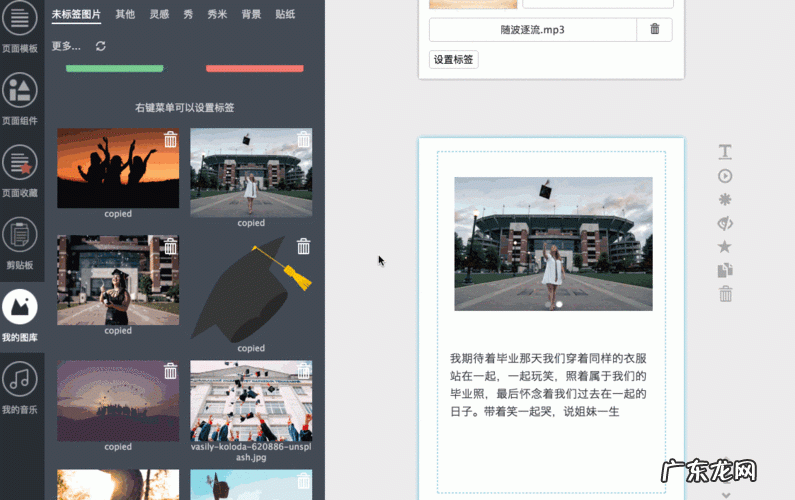The image size is (795, 500).
Task: Toggle page visibility with the eye icon
Action: (725, 223)
